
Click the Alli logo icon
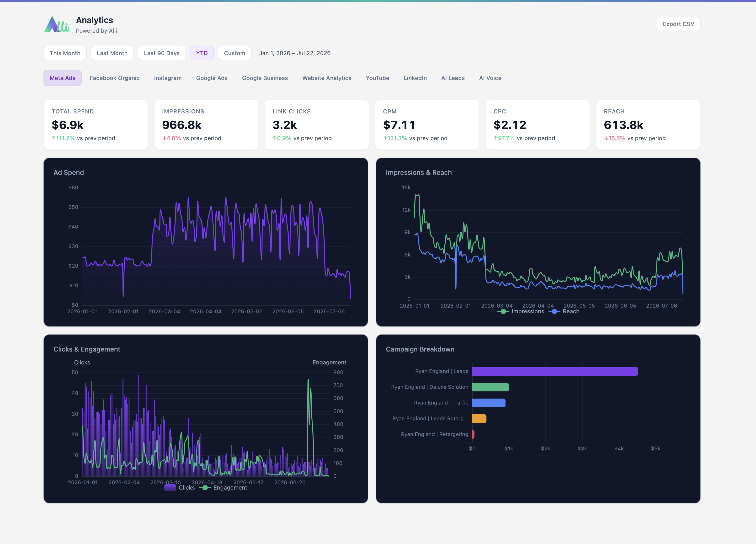[57, 24]
